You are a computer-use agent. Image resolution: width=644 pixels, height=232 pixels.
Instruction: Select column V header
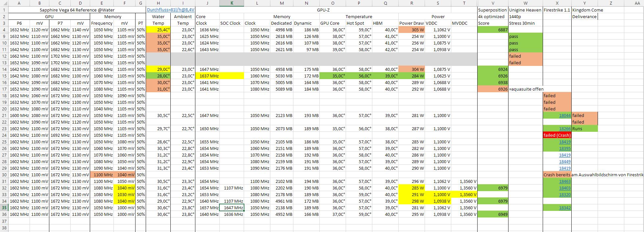click(x=493, y=3)
